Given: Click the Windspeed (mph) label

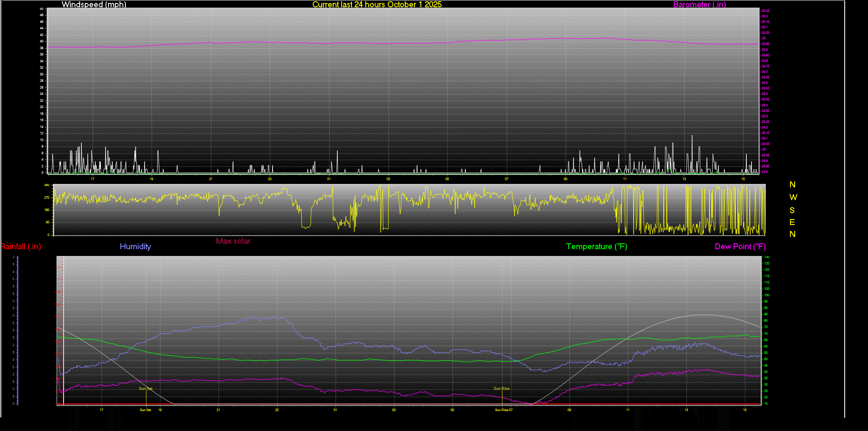Looking at the screenshot, I should 94,4.
